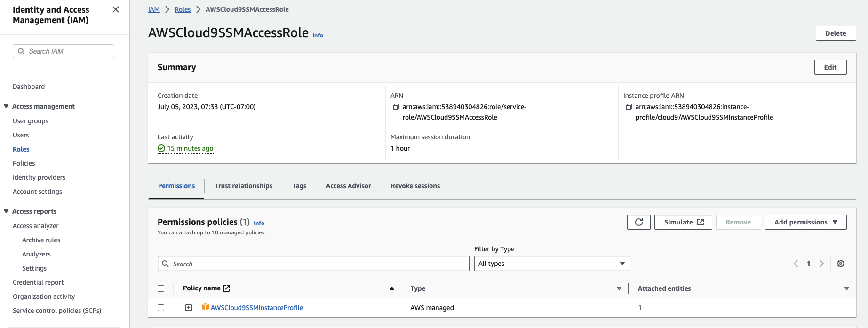Close the IAM navigation panel
The height and width of the screenshot is (328, 868).
116,9
